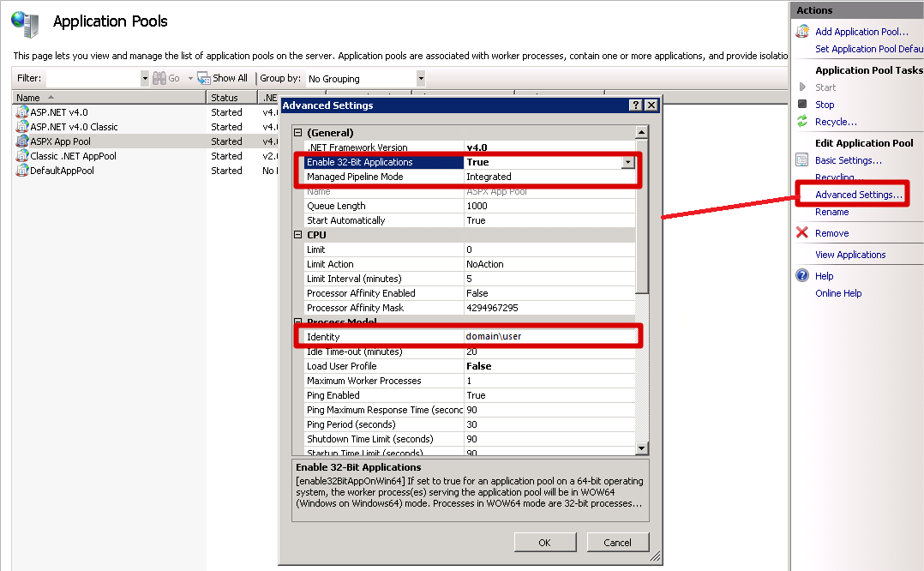Viewport: 924px width, 571px height.
Task: Click the ASP.NET v4.0 pool icon
Action: (21, 112)
